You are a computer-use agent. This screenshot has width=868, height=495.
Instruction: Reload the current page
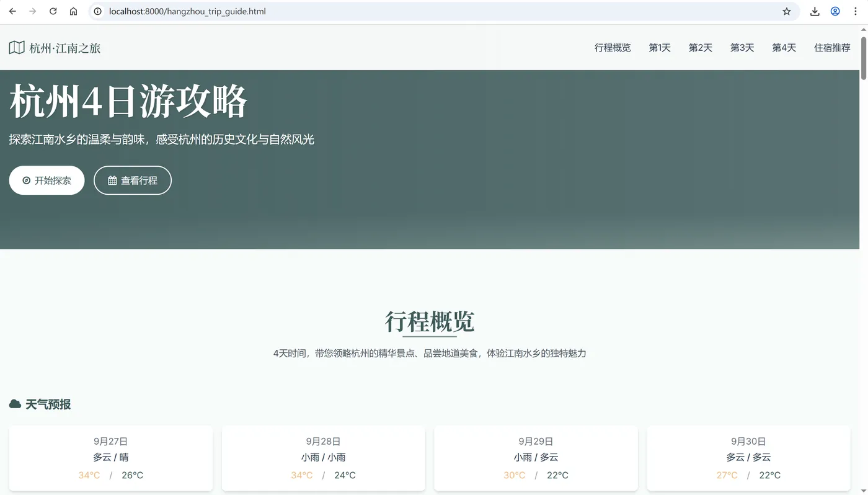[53, 11]
